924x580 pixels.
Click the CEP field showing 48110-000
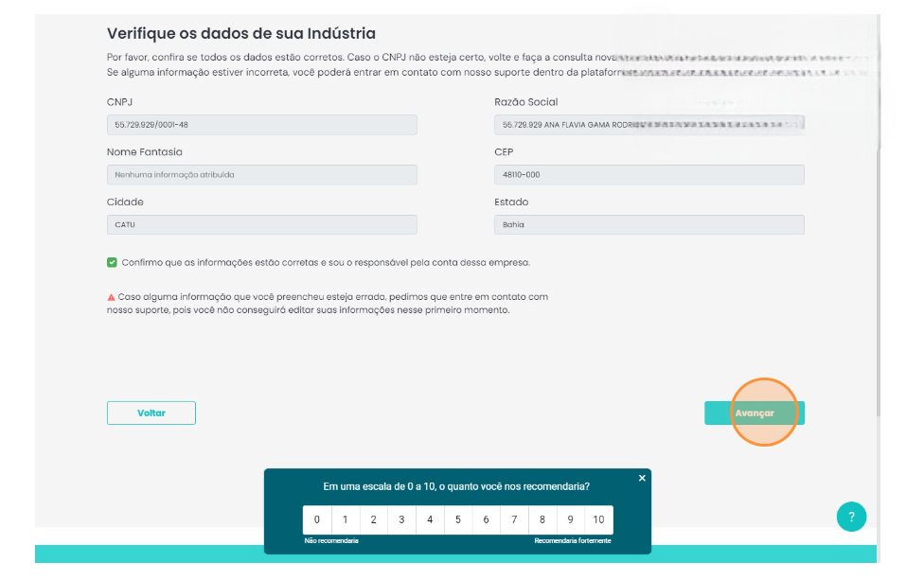pyautogui.click(x=649, y=175)
